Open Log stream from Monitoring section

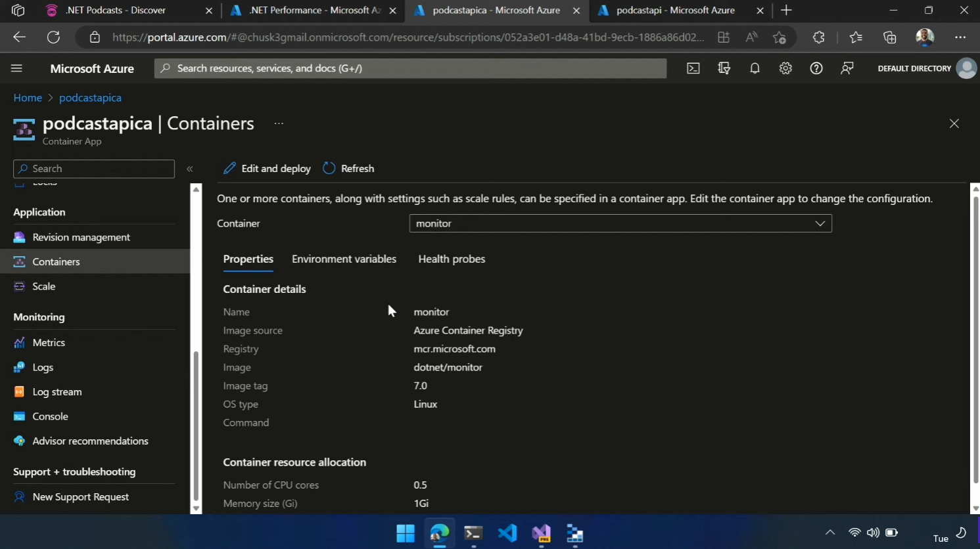(x=57, y=392)
